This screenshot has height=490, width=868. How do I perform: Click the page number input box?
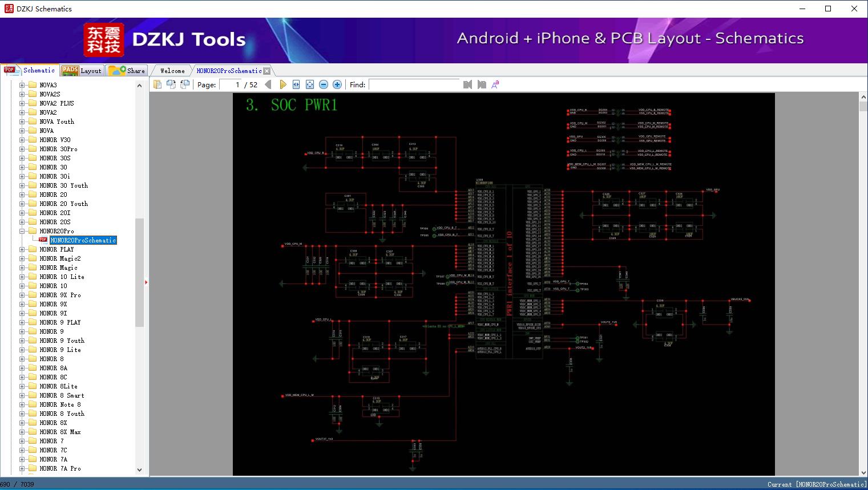tap(230, 84)
